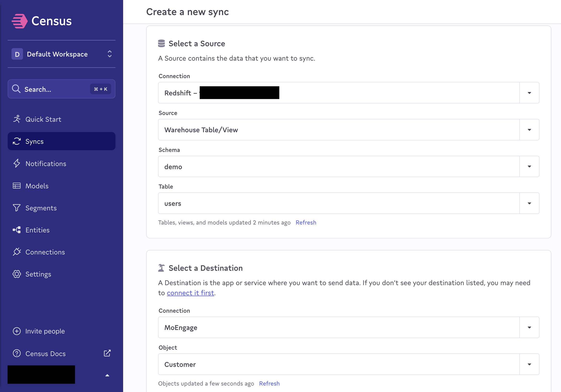The width and height of the screenshot is (561, 392).
Task: Click the Settings gear icon
Action: pos(16,274)
